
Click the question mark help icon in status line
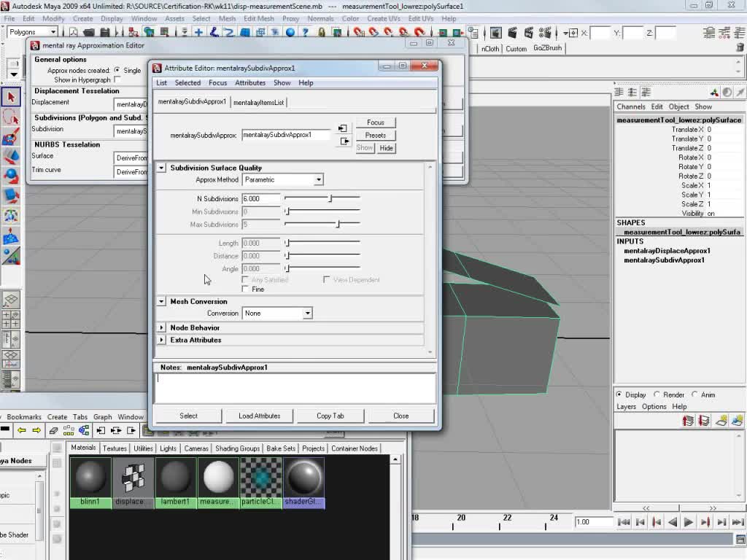coord(306,32)
